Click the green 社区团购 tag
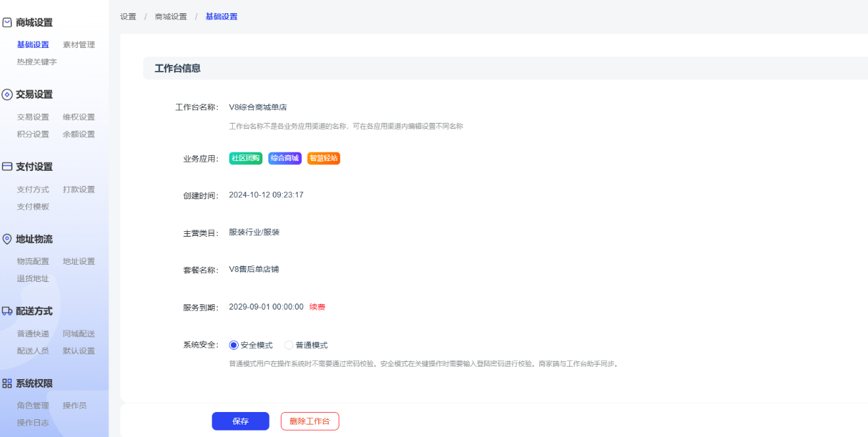The image size is (868, 437). [246, 158]
